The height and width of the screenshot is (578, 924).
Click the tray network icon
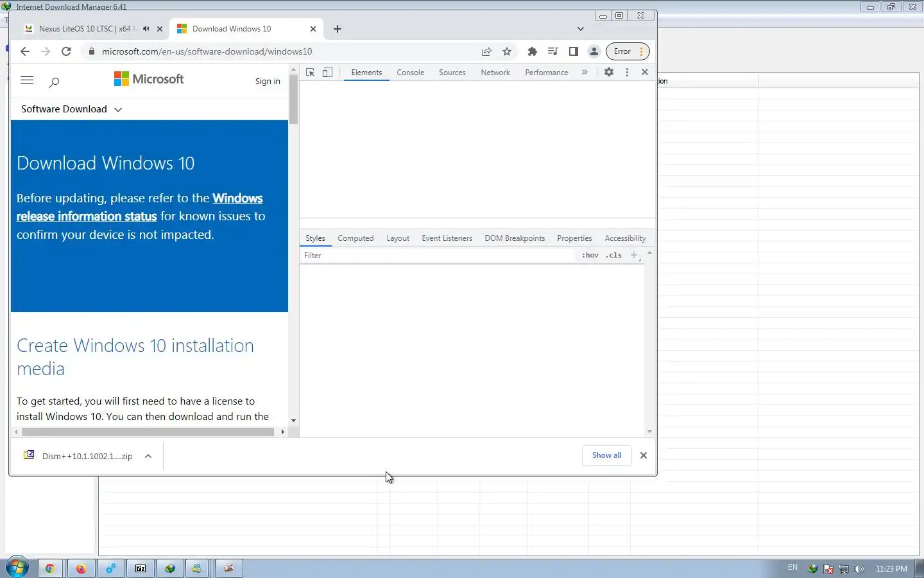(x=844, y=569)
